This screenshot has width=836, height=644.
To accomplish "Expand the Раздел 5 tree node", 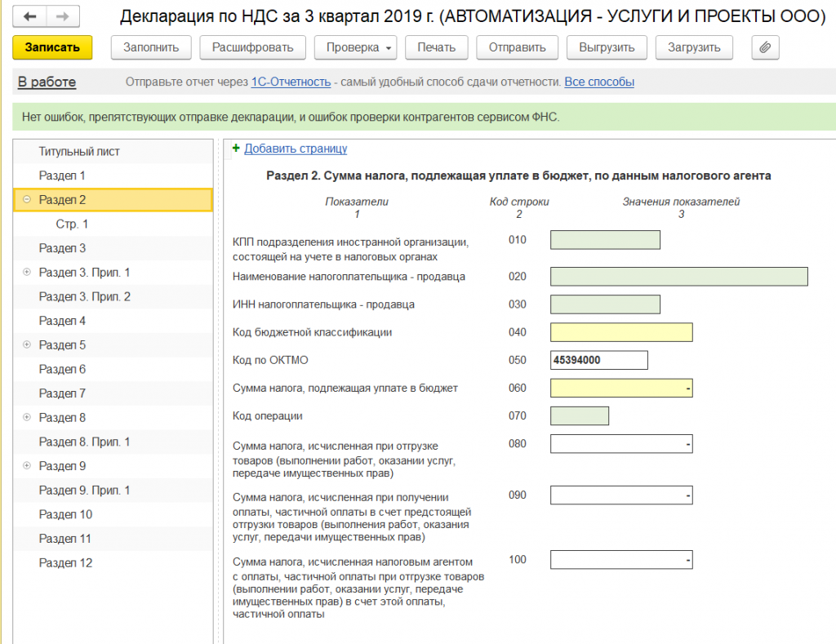I will click(x=27, y=344).
